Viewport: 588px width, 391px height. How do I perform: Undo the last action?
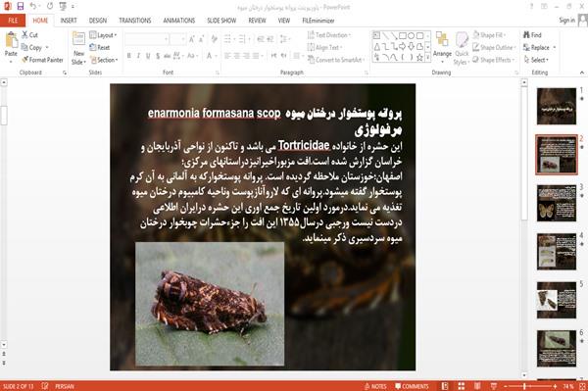(33, 6)
